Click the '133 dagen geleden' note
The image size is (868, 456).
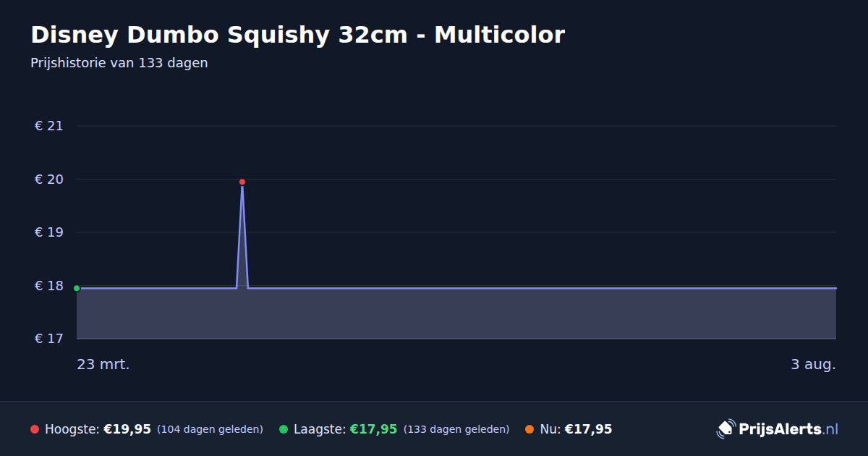pos(456,429)
